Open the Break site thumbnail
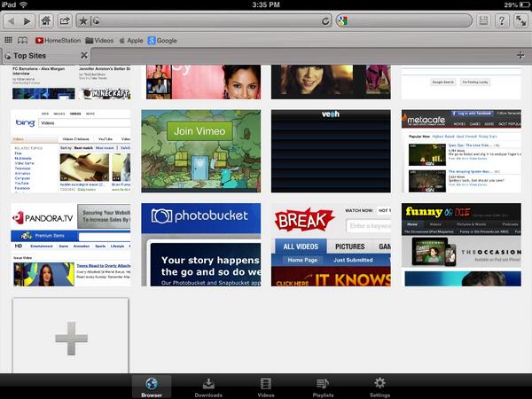This screenshot has width=532, height=399. point(331,245)
